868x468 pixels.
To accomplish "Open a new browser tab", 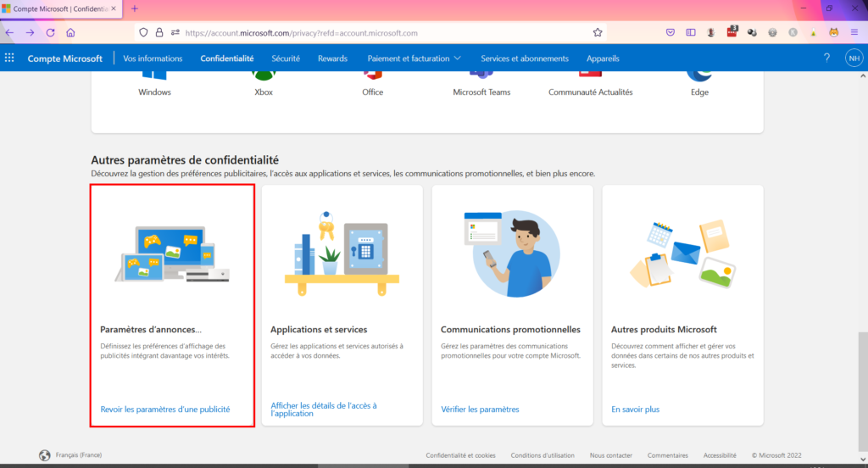I will pyautogui.click(x=135, y=8).
